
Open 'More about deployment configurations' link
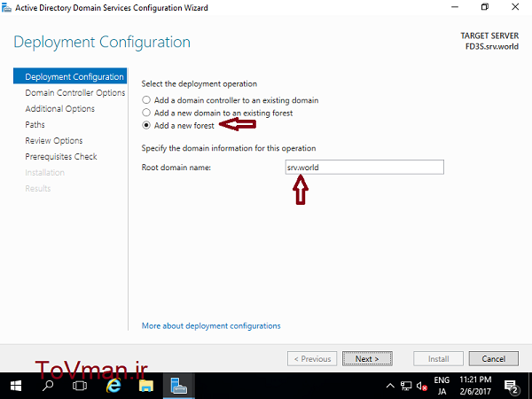pos(211,325)
